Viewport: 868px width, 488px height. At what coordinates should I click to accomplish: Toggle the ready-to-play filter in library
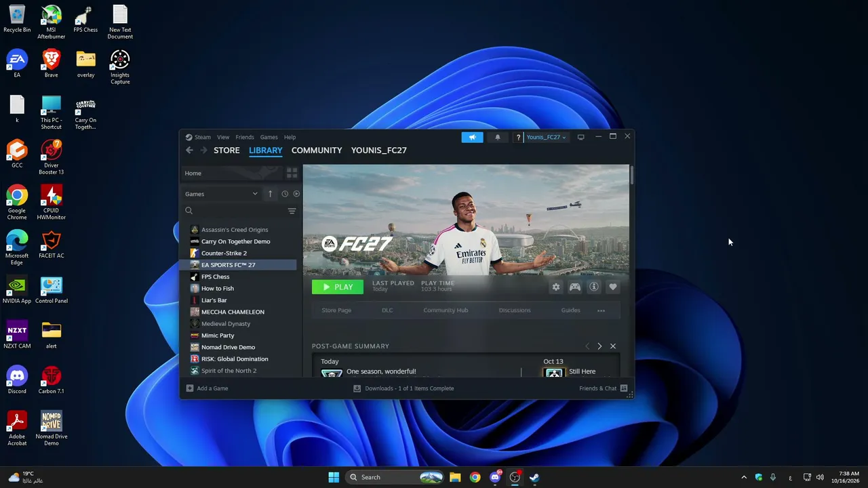(296, 194)
